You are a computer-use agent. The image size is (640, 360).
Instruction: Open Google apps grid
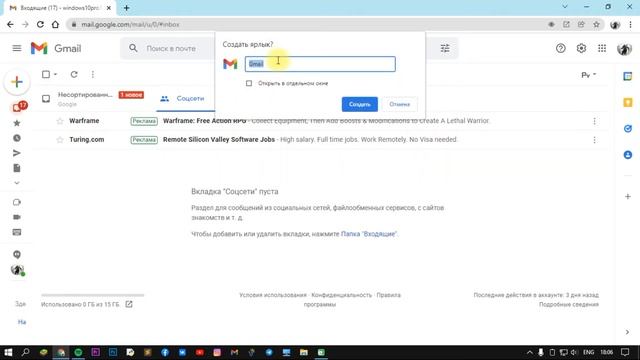(x=602, y=48)
